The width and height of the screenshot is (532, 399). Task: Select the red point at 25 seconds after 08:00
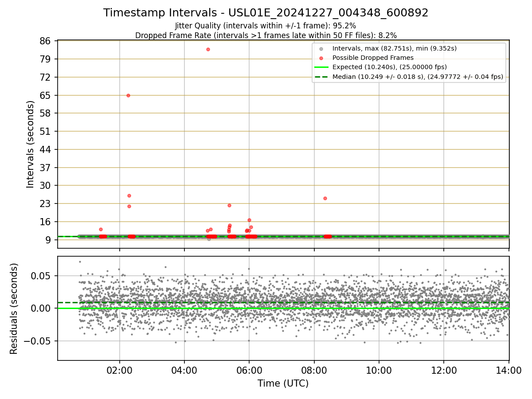point(325,198)
